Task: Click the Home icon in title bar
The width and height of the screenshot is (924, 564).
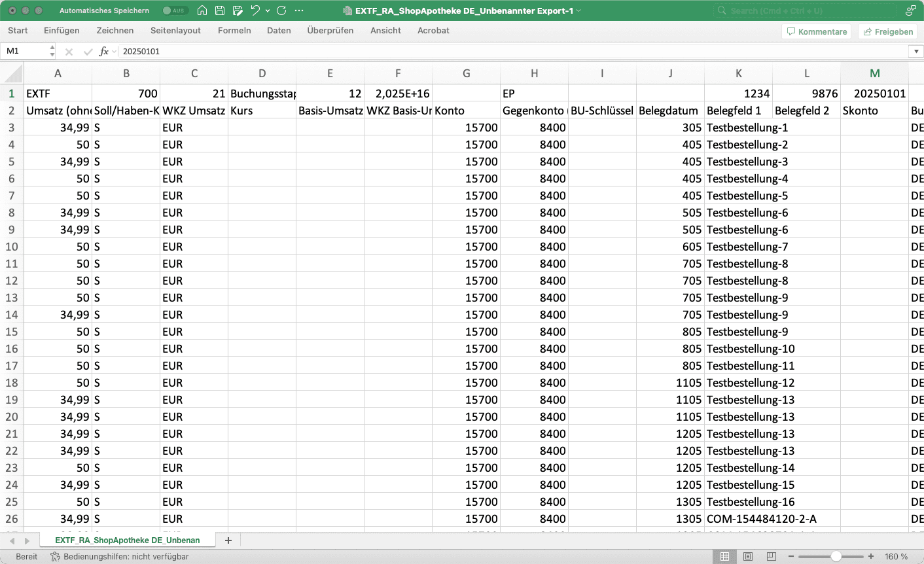Action: [202, 10]
